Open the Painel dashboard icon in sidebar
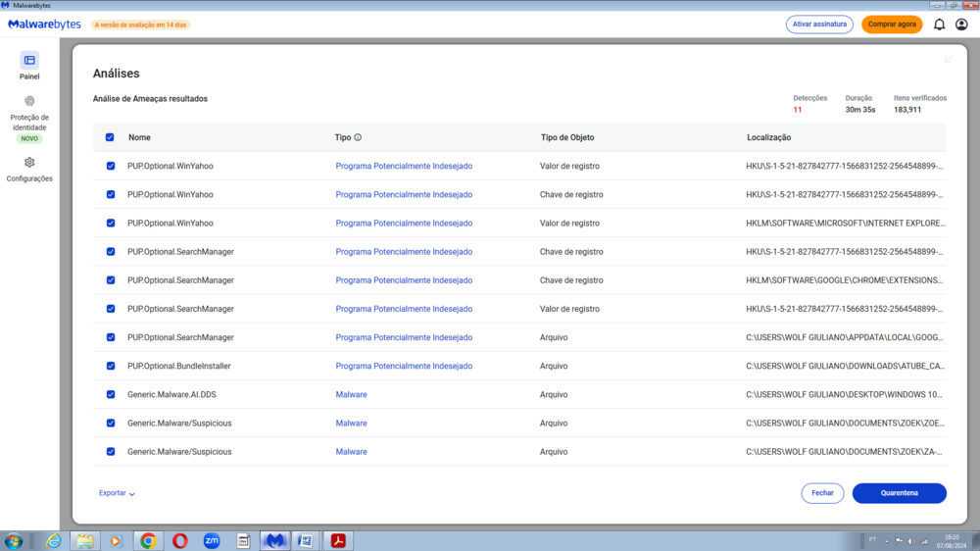Viewport: 980px width, 551px height. point(29,60)
